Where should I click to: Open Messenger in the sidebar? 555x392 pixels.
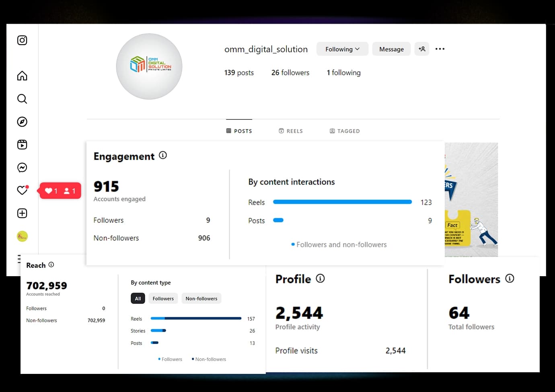click(x=22, y=168)
